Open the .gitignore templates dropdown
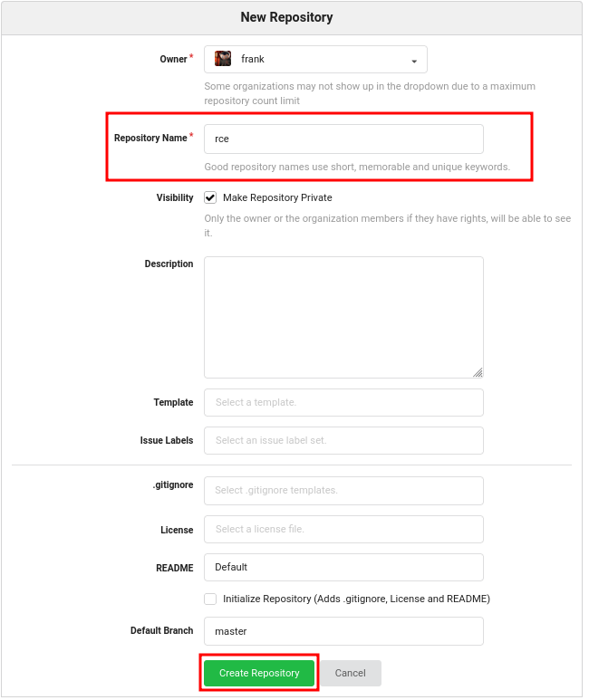The width and height of the screenshot is (589, 700). (343, 491)
